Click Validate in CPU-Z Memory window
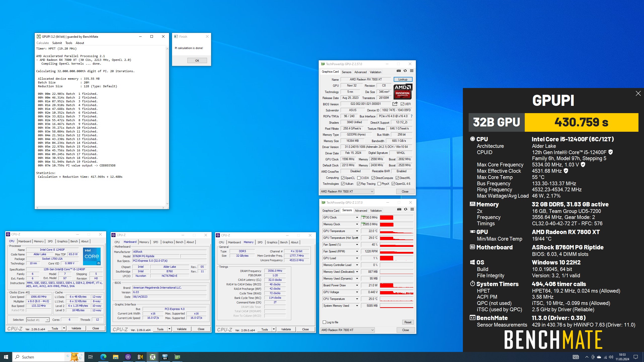 click(x=286, y=329)
